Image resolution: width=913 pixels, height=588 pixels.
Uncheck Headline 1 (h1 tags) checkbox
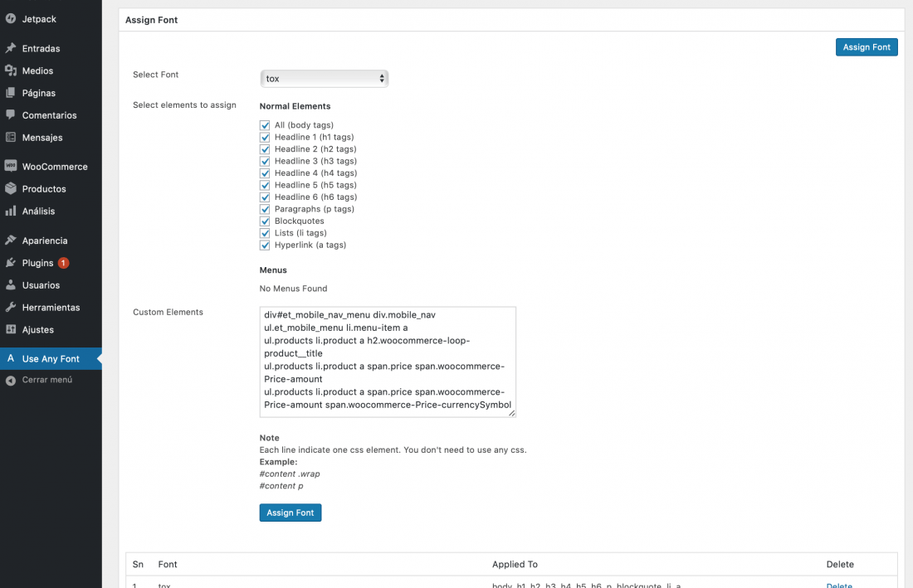coord(265,138)
